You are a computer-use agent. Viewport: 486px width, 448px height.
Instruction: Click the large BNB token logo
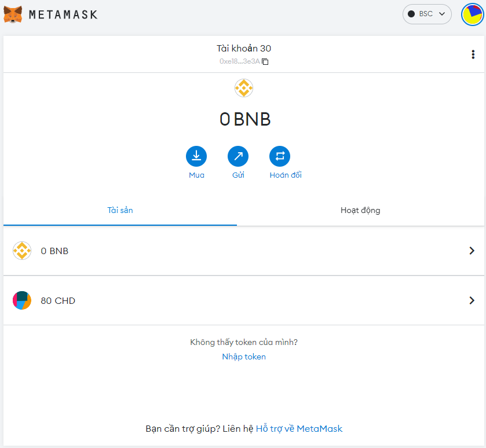[x=244, y=88]
